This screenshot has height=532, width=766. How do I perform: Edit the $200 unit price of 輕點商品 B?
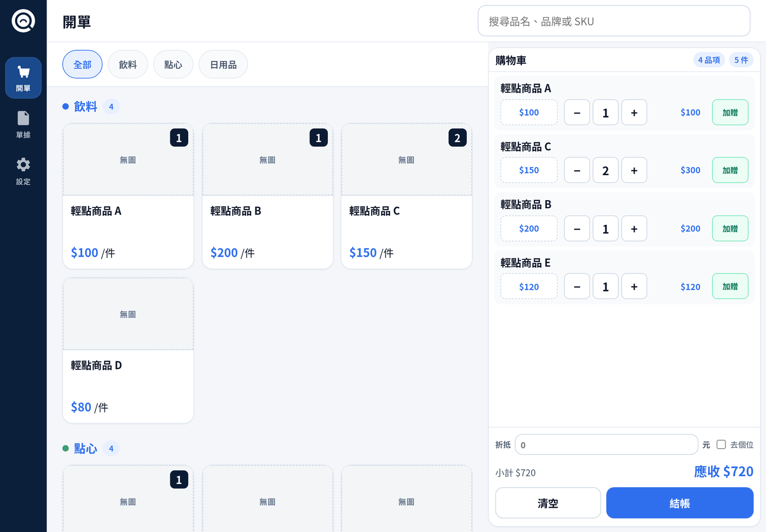click(529, 229)
